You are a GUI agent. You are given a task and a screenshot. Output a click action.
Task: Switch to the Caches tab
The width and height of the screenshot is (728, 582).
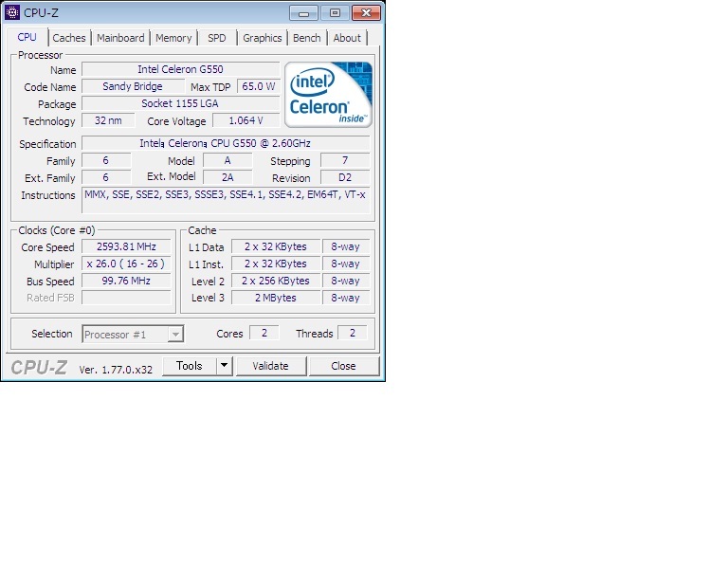69,38
